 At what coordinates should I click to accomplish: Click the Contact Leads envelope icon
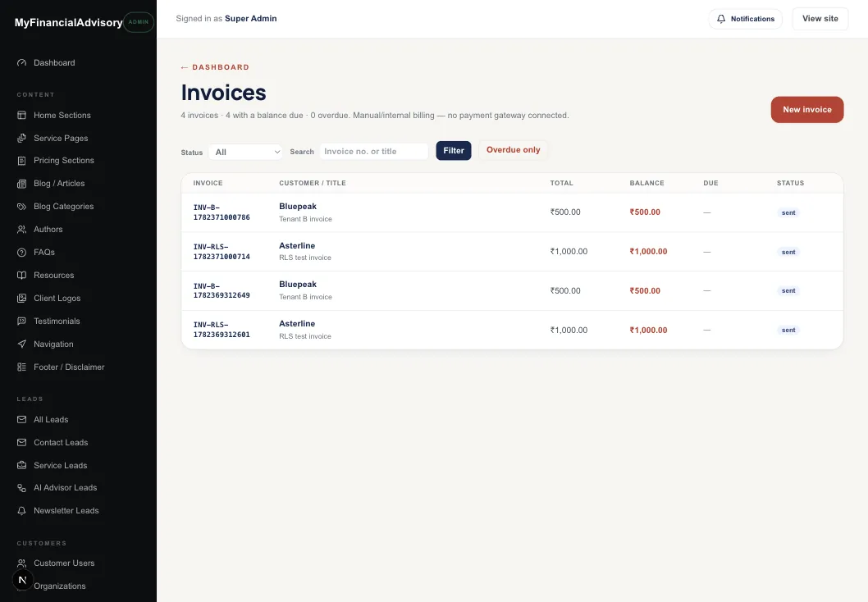21,442
